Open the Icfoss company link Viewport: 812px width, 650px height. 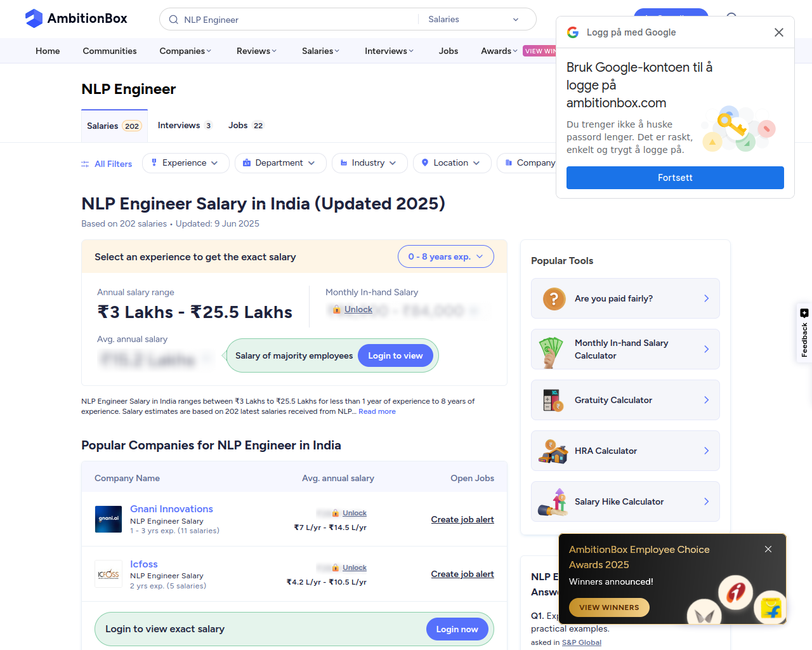point(144,564)
